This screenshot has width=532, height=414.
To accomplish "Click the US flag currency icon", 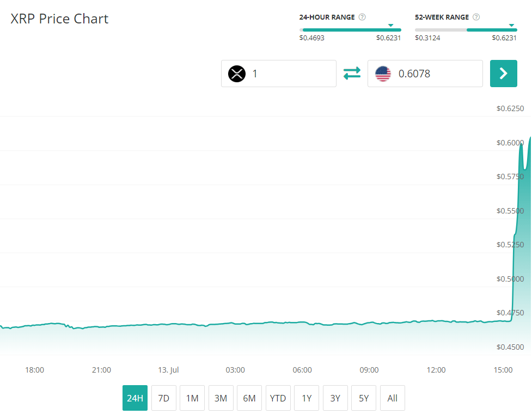I will pos(383,74).
